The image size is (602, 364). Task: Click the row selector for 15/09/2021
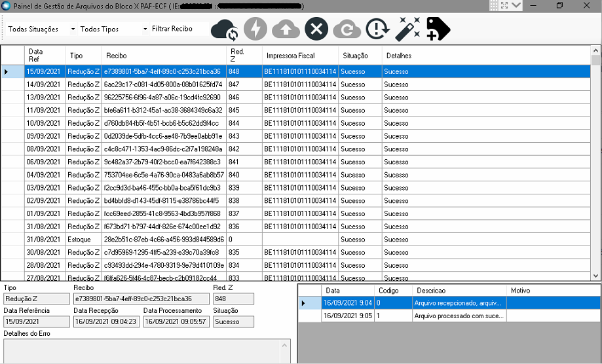(x=12, y=72)
